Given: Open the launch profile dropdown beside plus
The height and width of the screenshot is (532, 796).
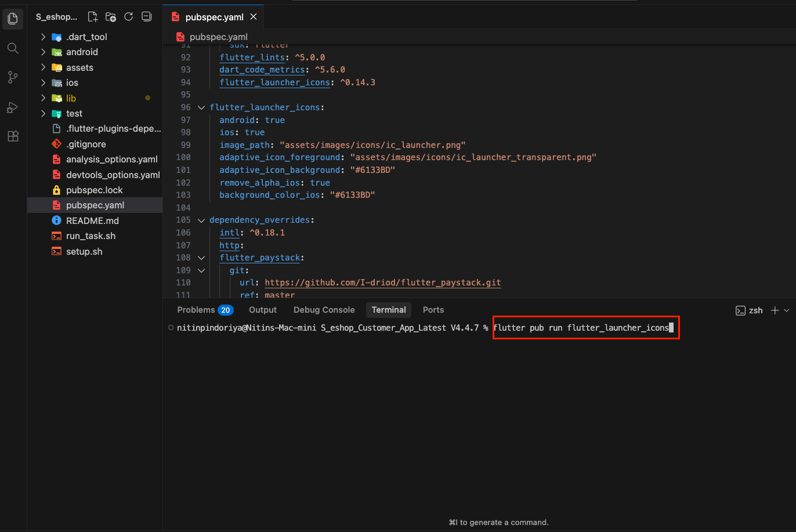Looking at the screenshot, I should click(787, 310).
